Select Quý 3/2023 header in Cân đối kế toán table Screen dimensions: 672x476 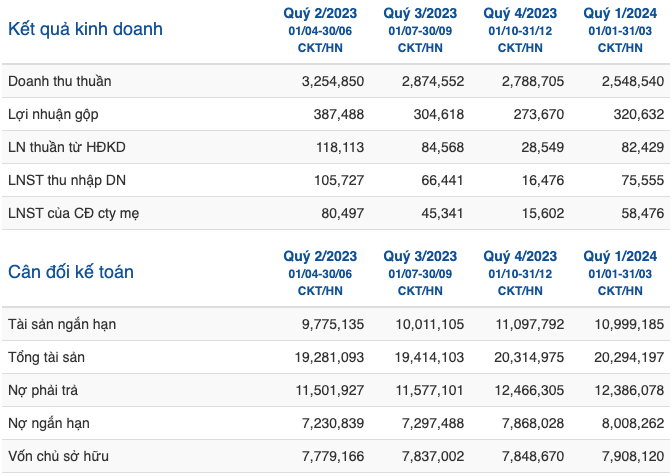coord(420,257)
